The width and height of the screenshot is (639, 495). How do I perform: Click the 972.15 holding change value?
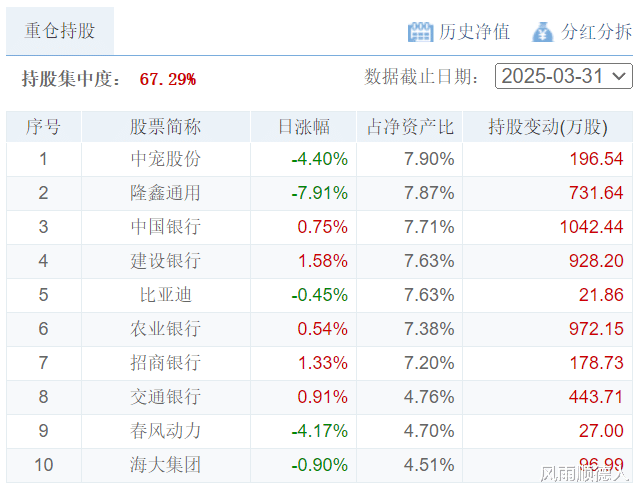(x=596, y=329)
